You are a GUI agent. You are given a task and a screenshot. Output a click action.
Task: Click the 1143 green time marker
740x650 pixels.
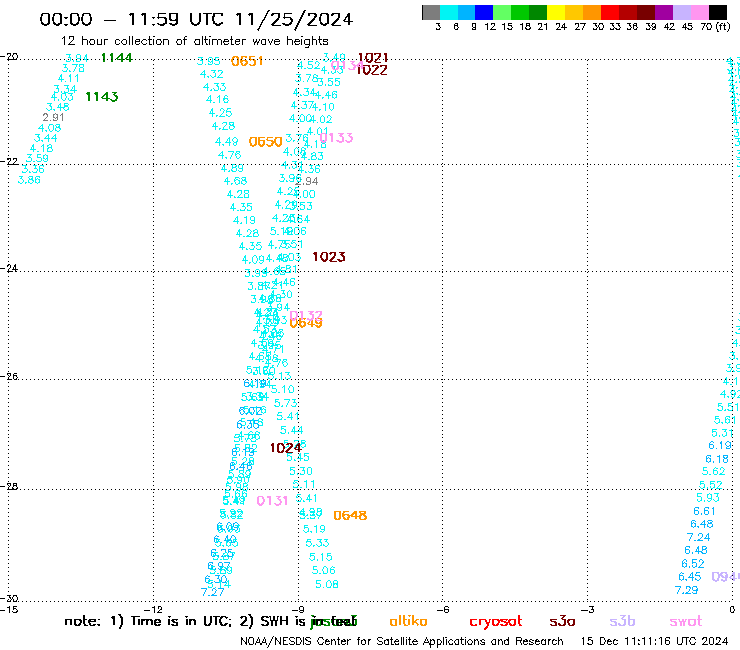(x=101, y=97)
